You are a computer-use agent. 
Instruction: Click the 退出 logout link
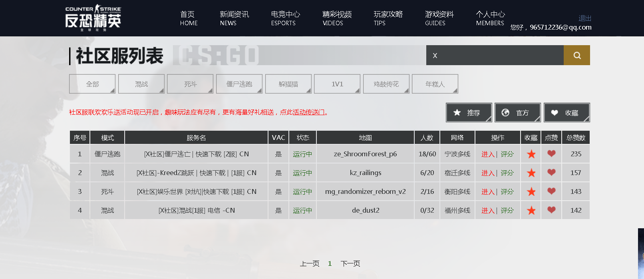[x=585, y=18]
